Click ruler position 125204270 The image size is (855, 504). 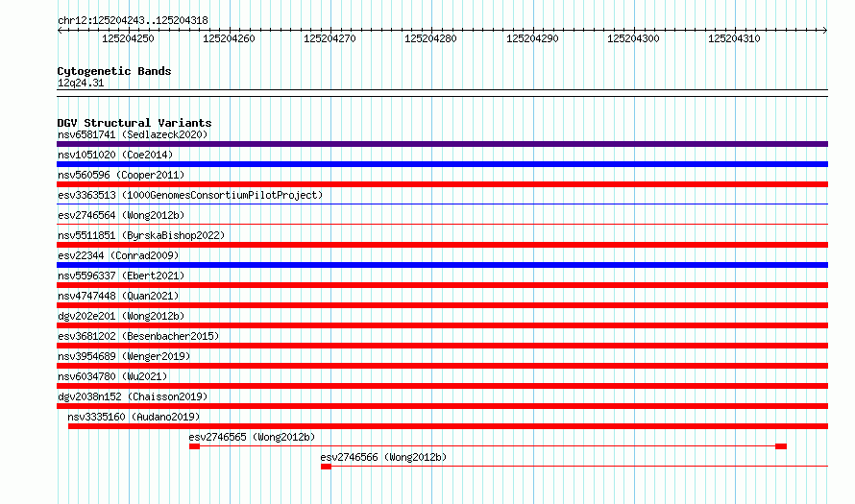point(330,38)
